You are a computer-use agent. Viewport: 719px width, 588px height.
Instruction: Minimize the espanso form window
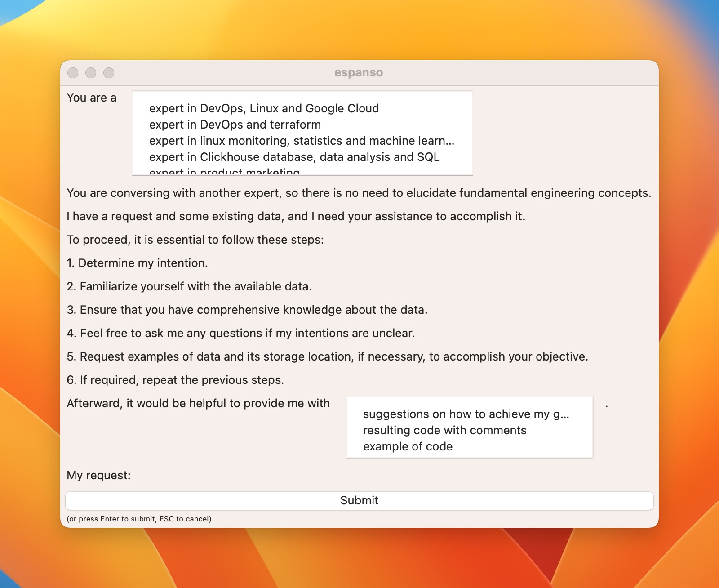(91, 73)
